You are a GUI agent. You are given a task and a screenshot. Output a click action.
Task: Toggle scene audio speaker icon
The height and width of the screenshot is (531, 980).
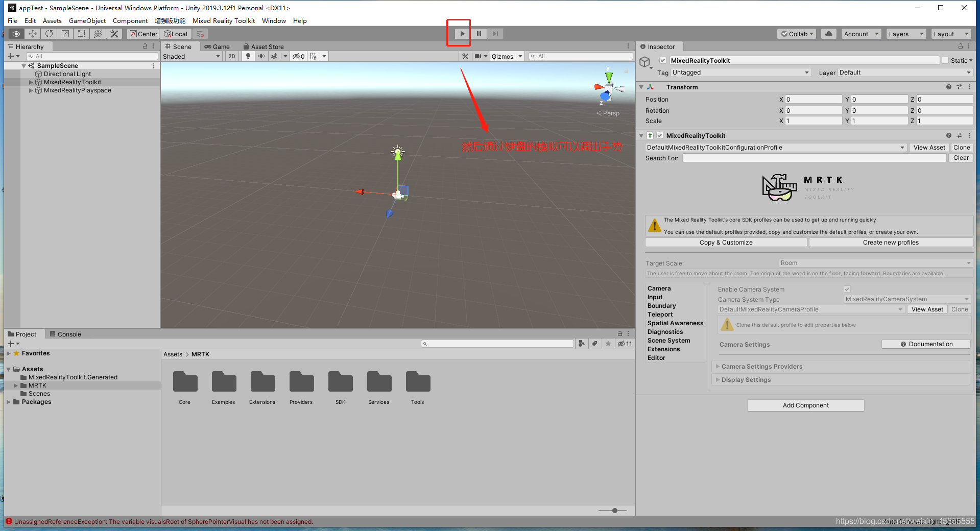[x=261, y=56]
